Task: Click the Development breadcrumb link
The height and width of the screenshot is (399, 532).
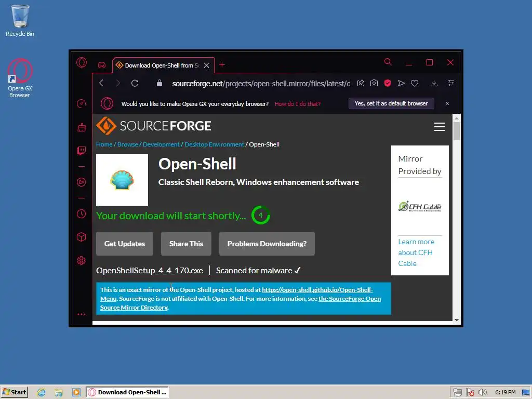Action: click(x=161, y=144)
